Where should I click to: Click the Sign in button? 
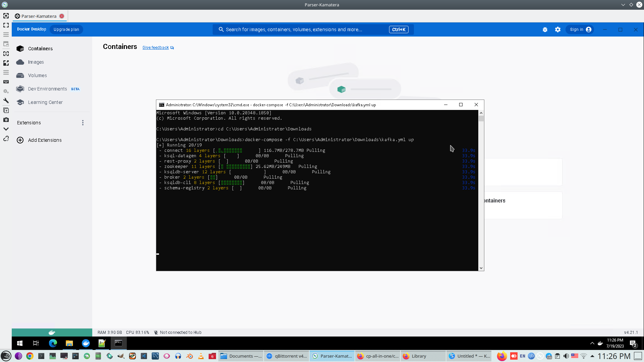click(x=580, y=29)
